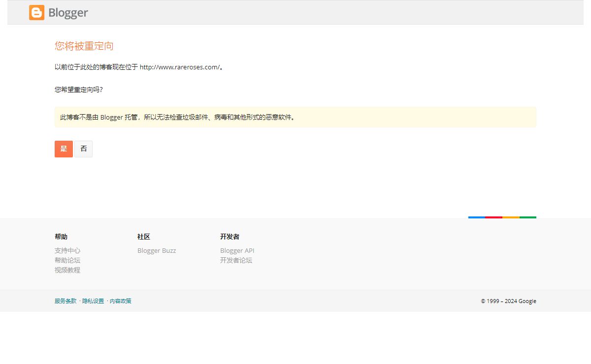Visit the Blogger Buzz community link
The height and width of the screenshot is (364, 591).
tap(157, 250)
